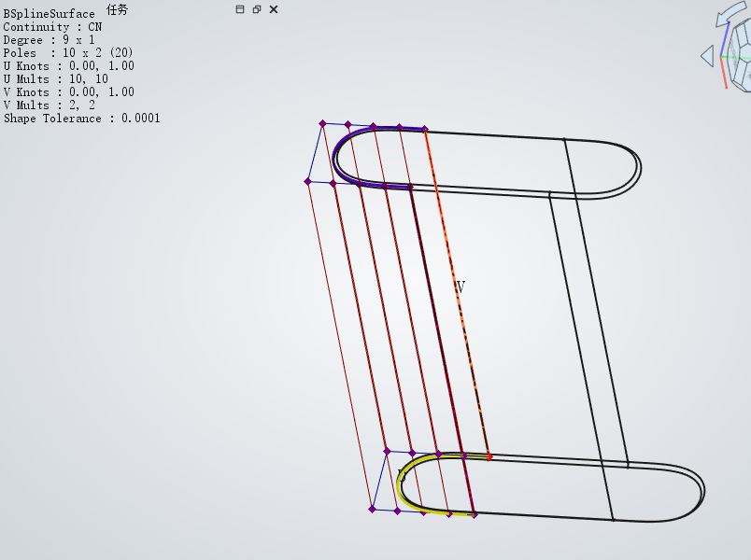Click the "BSplineSurface" overlay text
751x560 pixels.
pyautogui.click(x=49, y=14)
